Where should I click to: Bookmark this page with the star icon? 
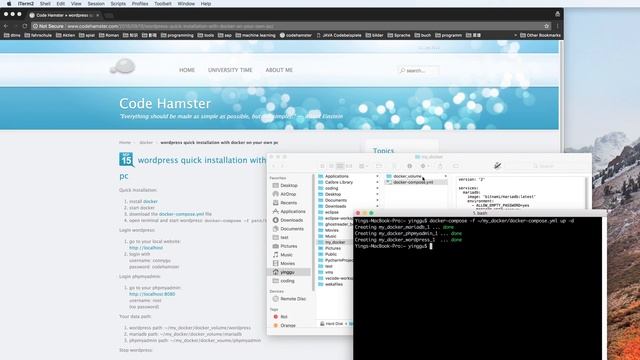click(x=547, y=26)
